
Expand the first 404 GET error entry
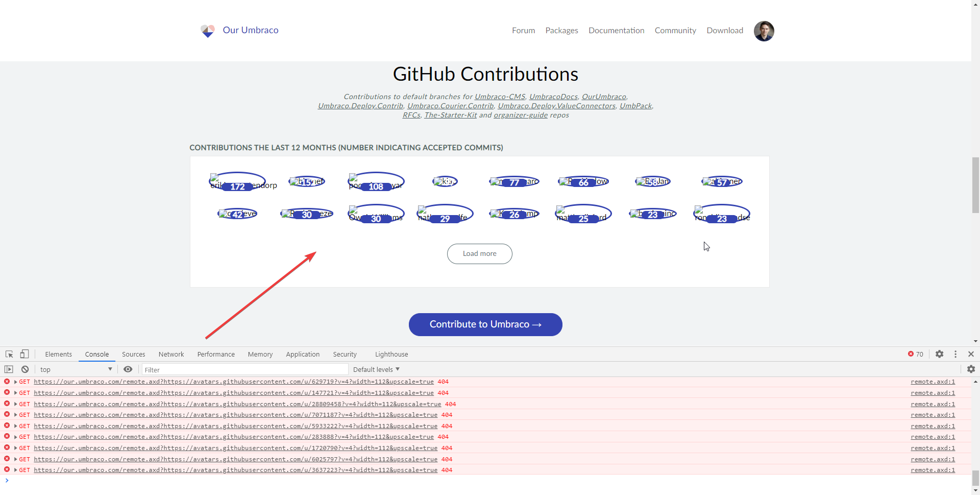coord(15,382)
